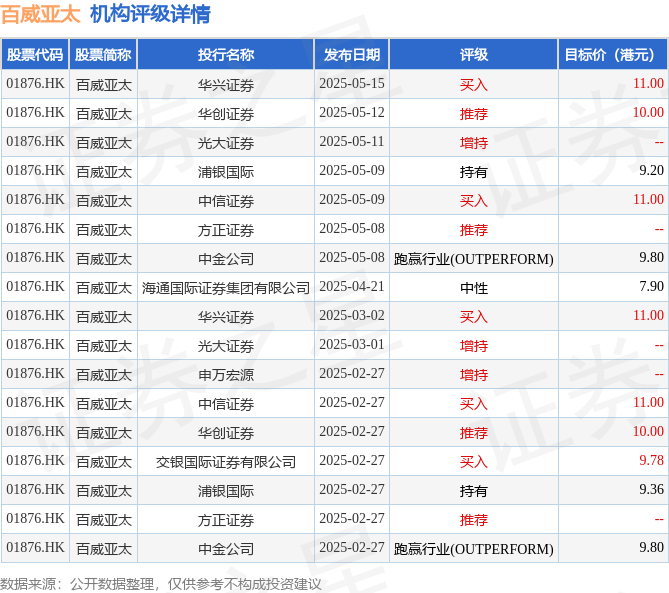Click 跑赢行业(OUTPERFORM) rating dated 2025-02-27
This screenshot has width=669, height=593.
(x=474, y=549)
